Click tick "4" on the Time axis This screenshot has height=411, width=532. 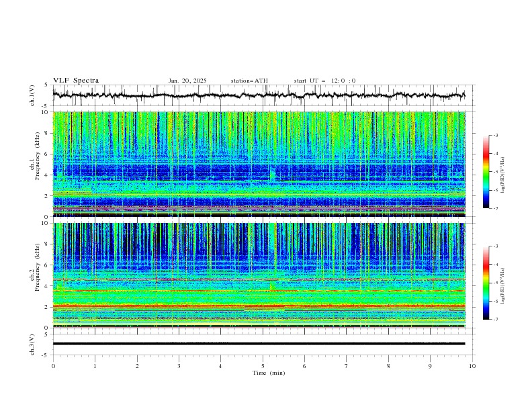220,366
